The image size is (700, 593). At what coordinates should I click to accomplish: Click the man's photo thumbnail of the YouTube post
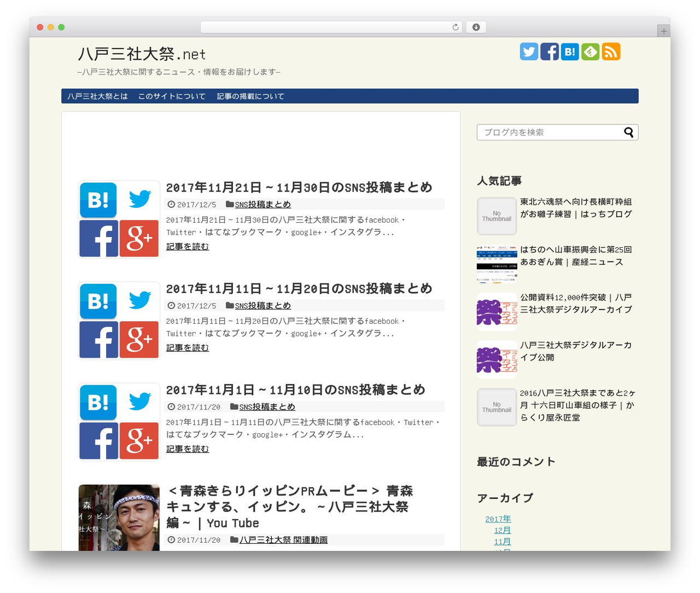tap(119, 518)
